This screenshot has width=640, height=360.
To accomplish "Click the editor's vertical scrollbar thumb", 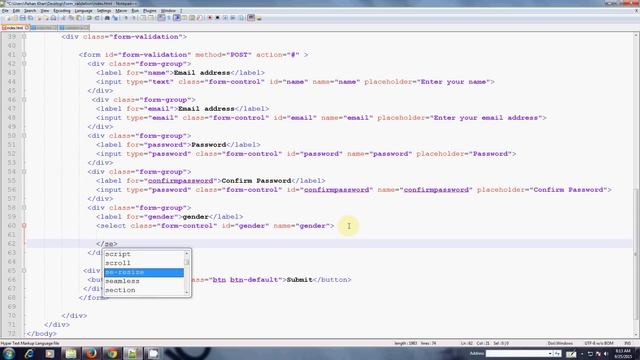I will point(636,253).
